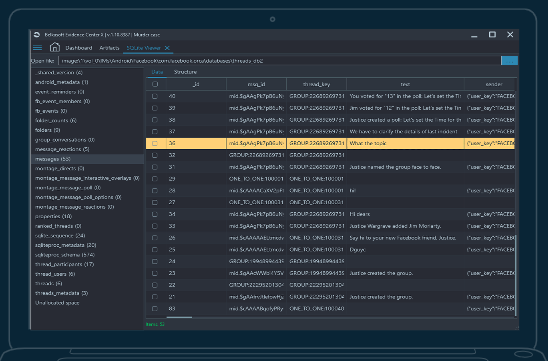
Task: Click 'Say hi to your new Facebook friend' cell
Action: pyautogui.click(x=405, y=238)
